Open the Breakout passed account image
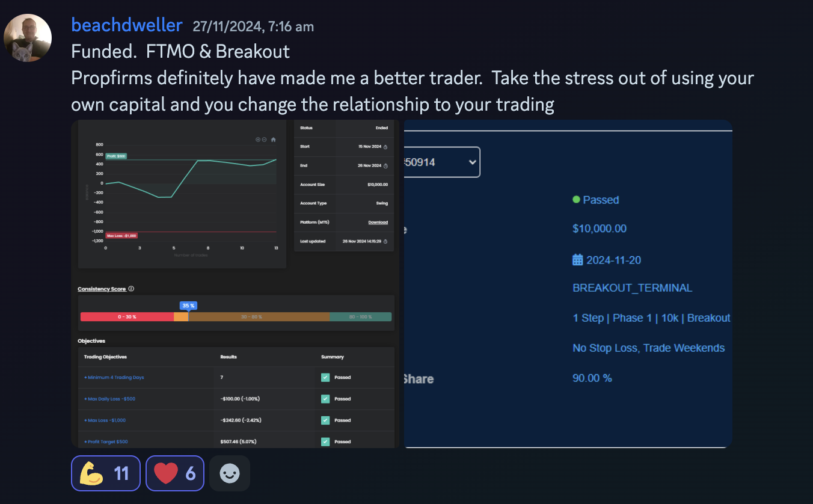Viewport: 813px width, 504px height. point(568,284)
